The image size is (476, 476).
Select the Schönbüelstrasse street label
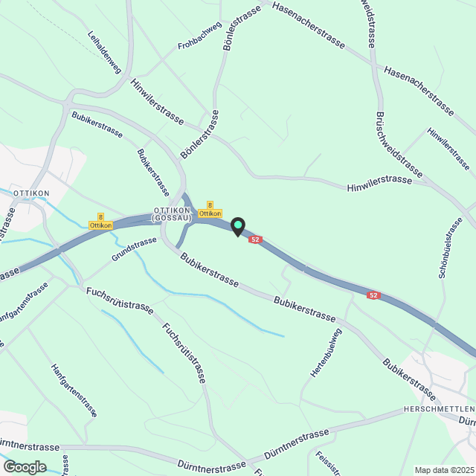click(451, 248)
